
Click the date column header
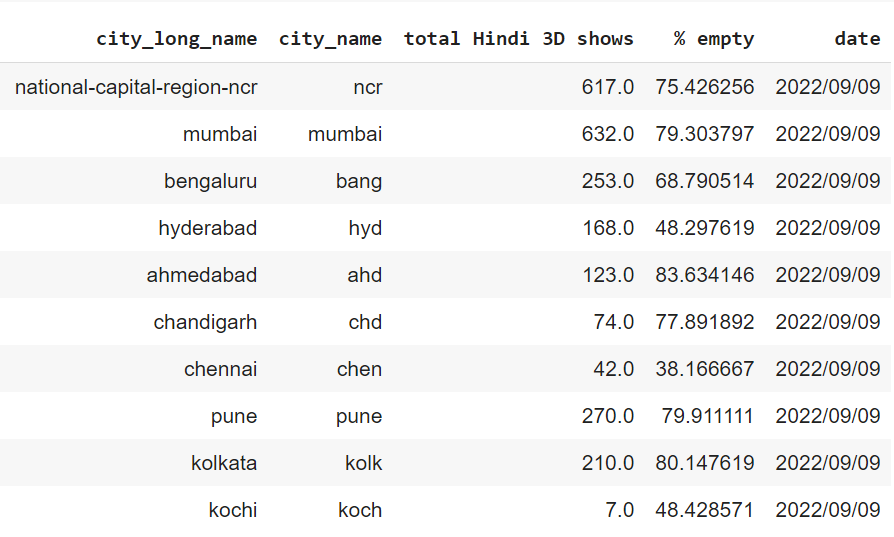click(858, 39)
